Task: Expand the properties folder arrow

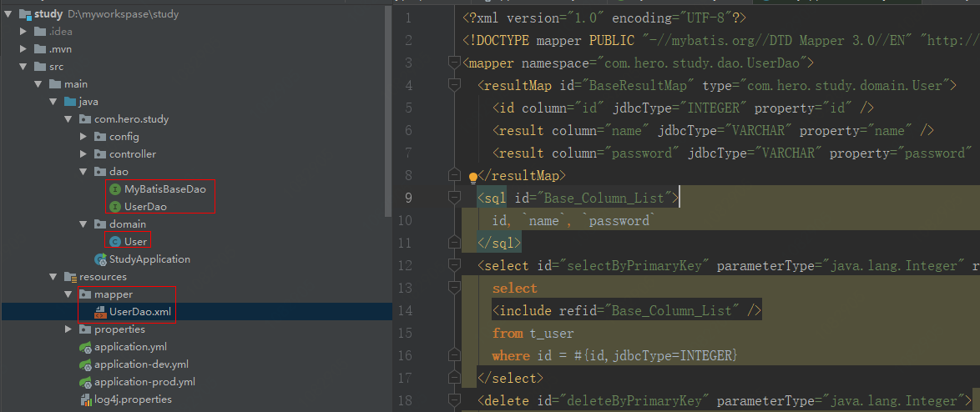Action: point(68,329)
